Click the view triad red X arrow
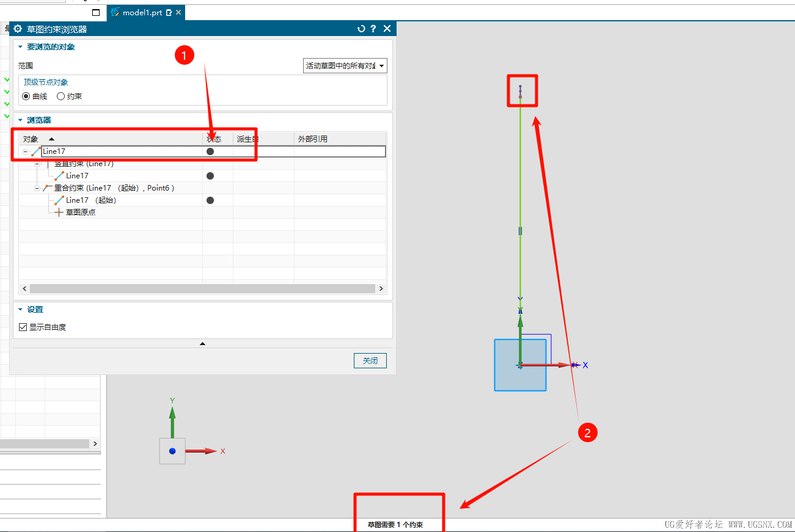The image size is (795, 532). tap(202, 451)
